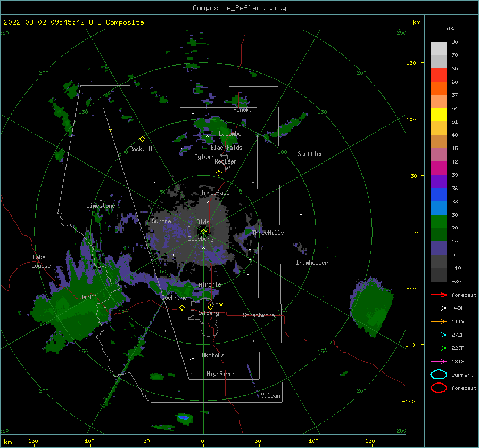Screen dimensions: 479x448
Task: Click the Composite_Reflectivity title text
Action: pos(240,8)
